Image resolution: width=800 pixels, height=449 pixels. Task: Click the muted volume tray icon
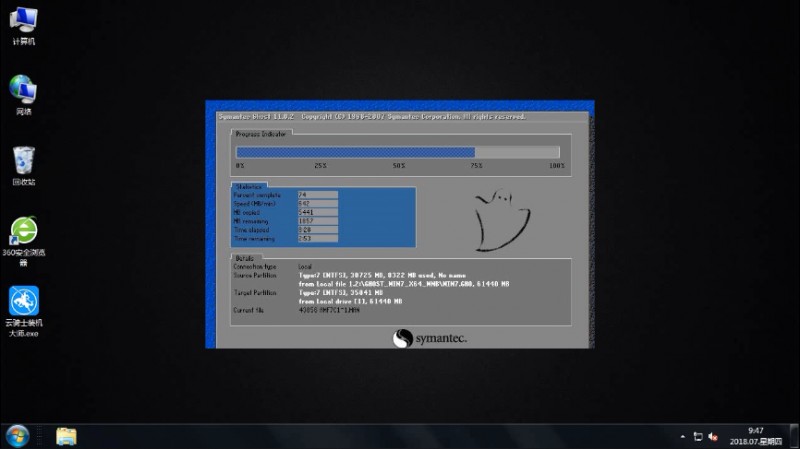click(x=713, y=437)
